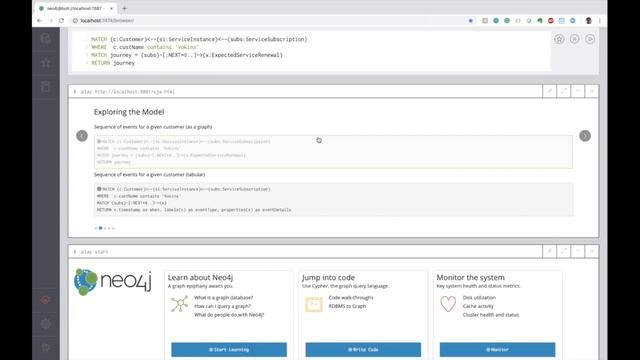Image resolution: width=640 pixels, height=360 pixels.
Task: Open the Favorites star sidebar panel
Action: [x=46, y=62]
